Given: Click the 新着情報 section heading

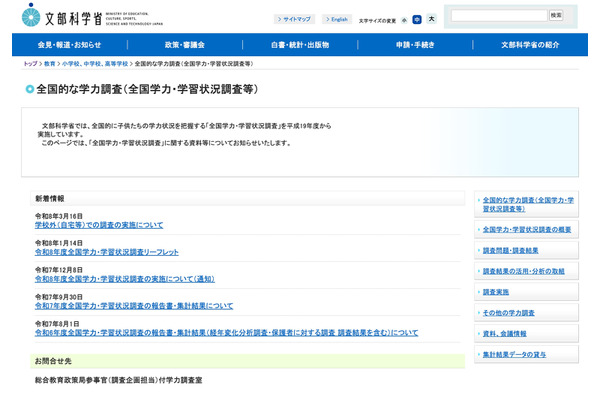Looking at the screenshot, I should coord(50,199).
